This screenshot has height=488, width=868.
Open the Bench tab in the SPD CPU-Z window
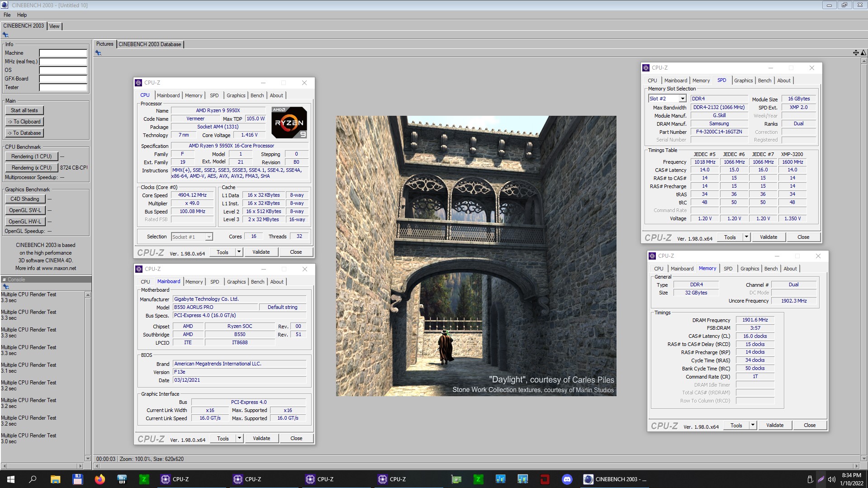click(764, 81)
